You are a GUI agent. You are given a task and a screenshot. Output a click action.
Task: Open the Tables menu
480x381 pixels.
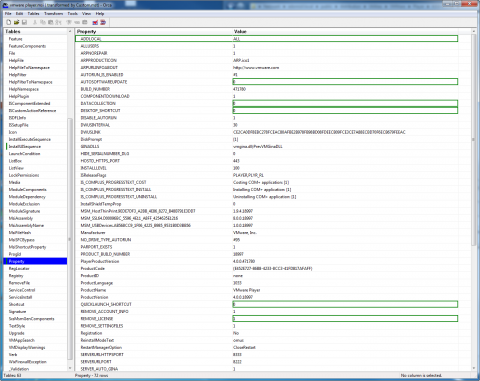(x=33, y=14)
